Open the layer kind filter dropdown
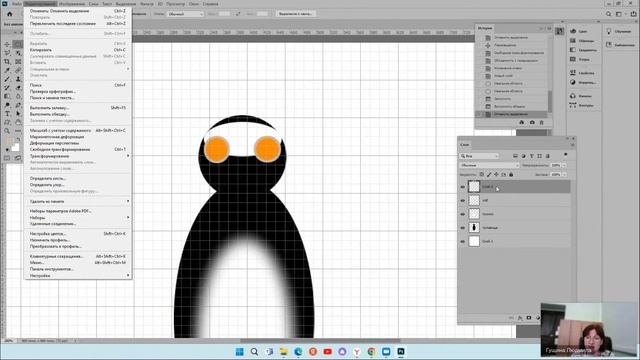 [480, 156]
